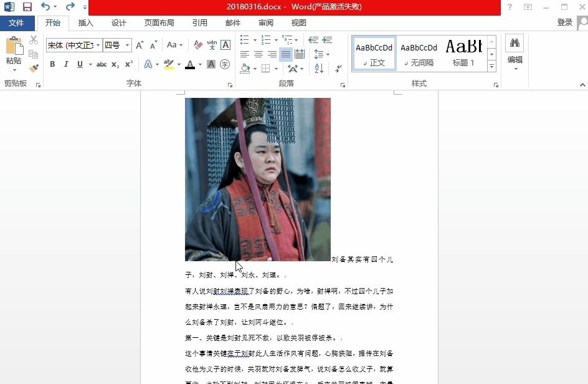588x384 pixels.
Task: Open the 页面布局 tab
Action: point(159,23)
